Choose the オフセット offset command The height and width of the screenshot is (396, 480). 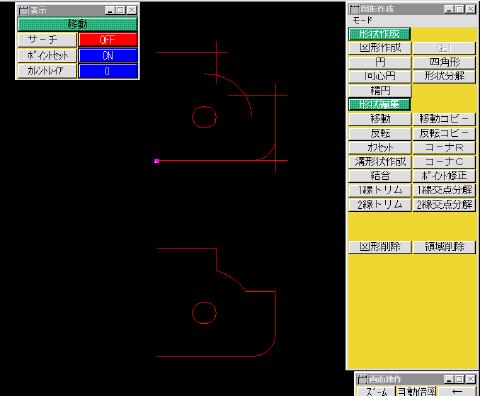380,147
